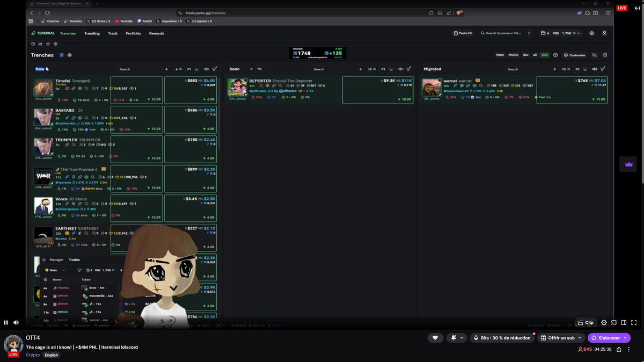Open the Timofei token thumbnail
Image resolution: width=644 pixels, height=362 pixels.
(43, 88)
